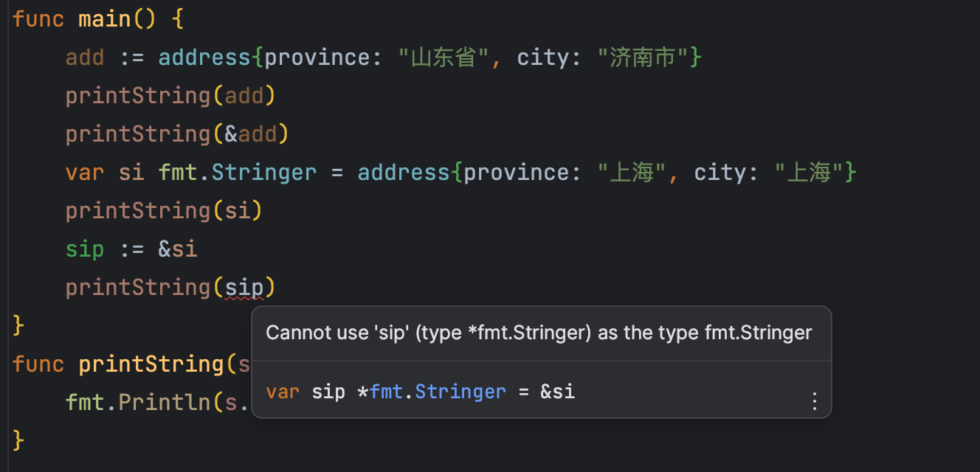
Task: Click the "济南市" string literal
Action: point(643,57)
